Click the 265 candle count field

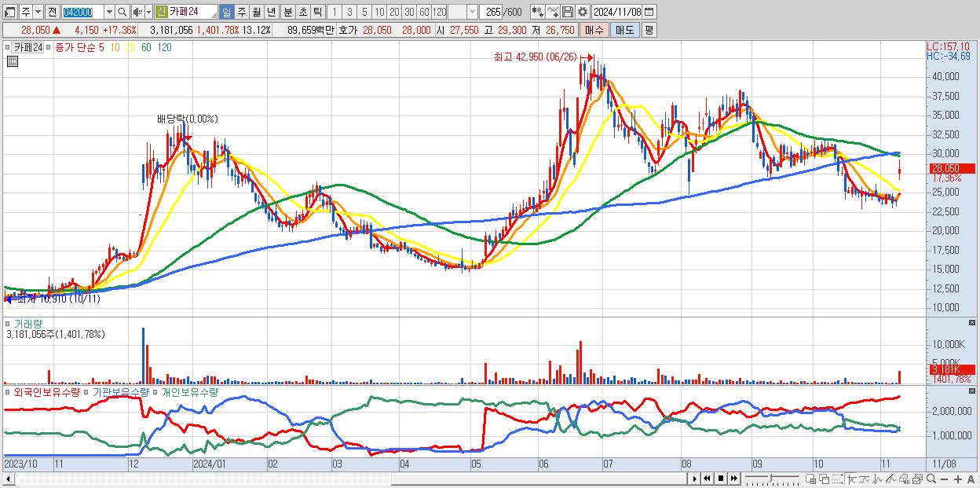coord(491,12)
